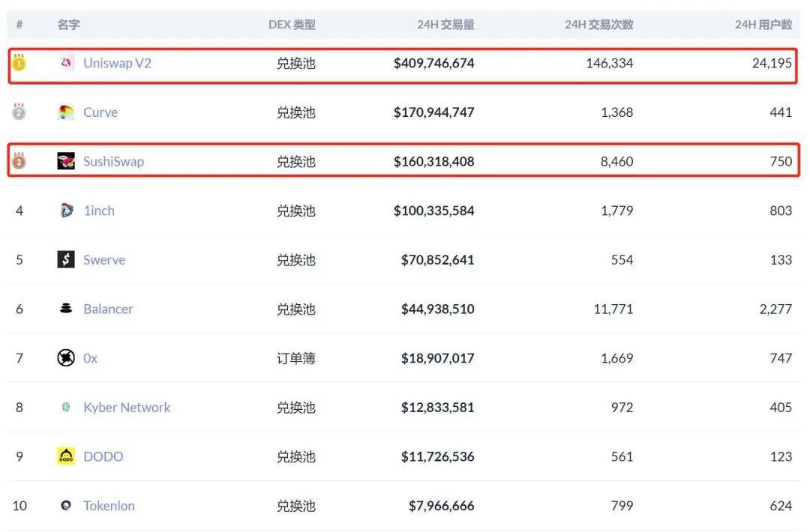Click the 972 trade count value
Viewport: 810px width, 532px height.
pyautogui.click(x=622, y=407)
